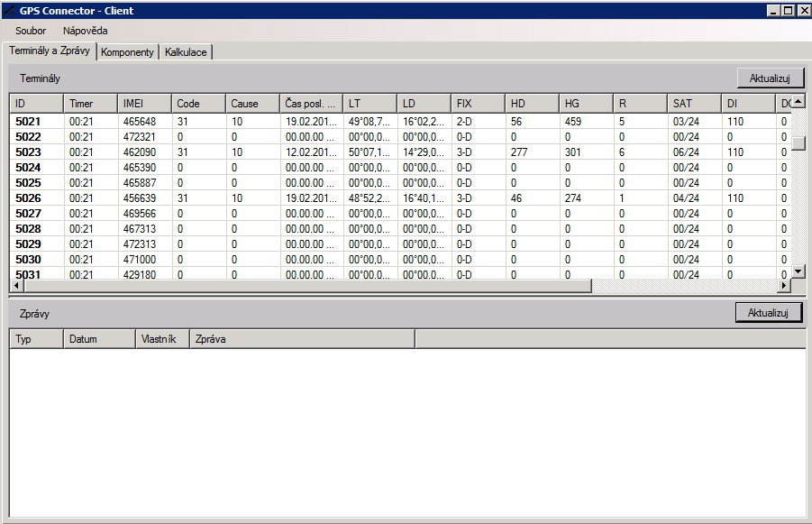Screen dimensions: 812x524
Task: Maximize the GPS Connector window
Action: [789, 10]
